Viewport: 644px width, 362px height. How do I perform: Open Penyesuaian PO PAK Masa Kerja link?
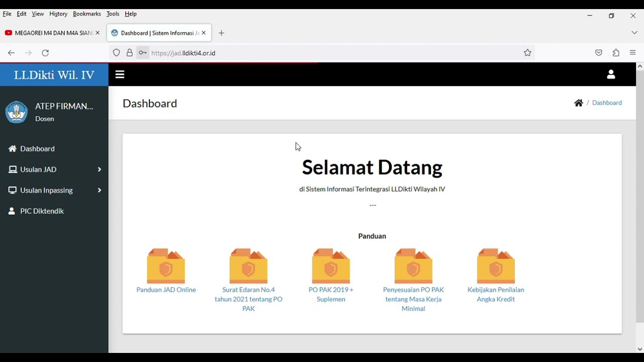click(414, 299)
